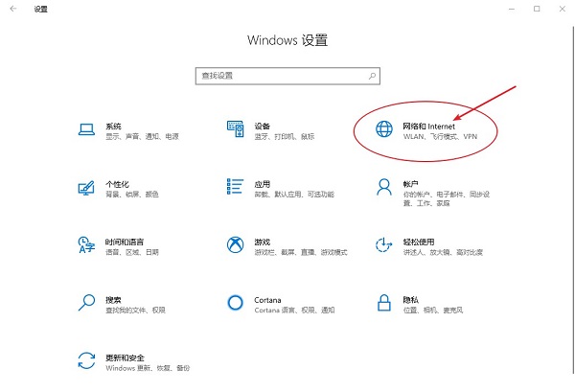Open the Search magnifier category icon
The height and width of the screenshot is (392, 575).
(86, 303)
